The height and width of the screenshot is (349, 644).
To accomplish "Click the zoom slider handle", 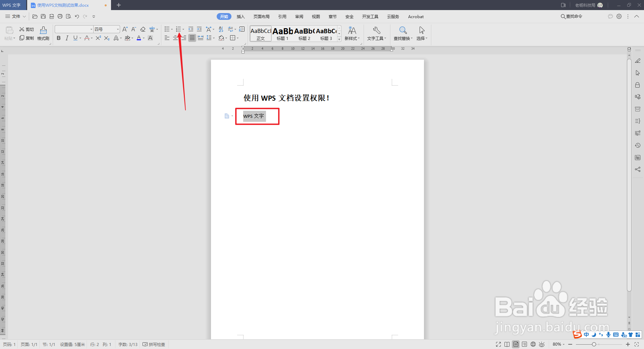I will click(594, 344).
